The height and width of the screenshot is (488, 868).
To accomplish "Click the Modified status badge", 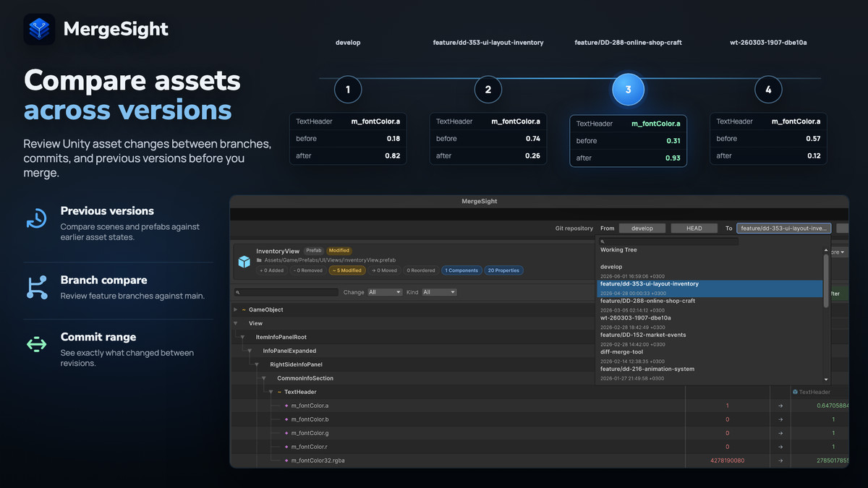I will [x=339, y=251].
